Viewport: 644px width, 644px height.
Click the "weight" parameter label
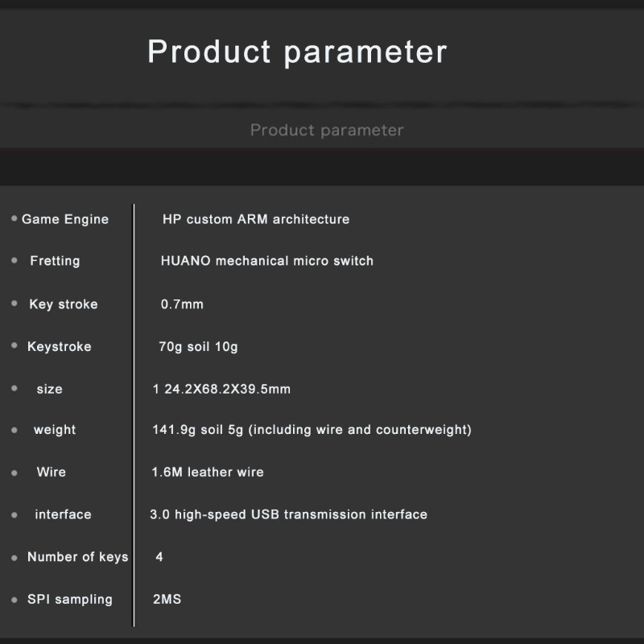55,430
